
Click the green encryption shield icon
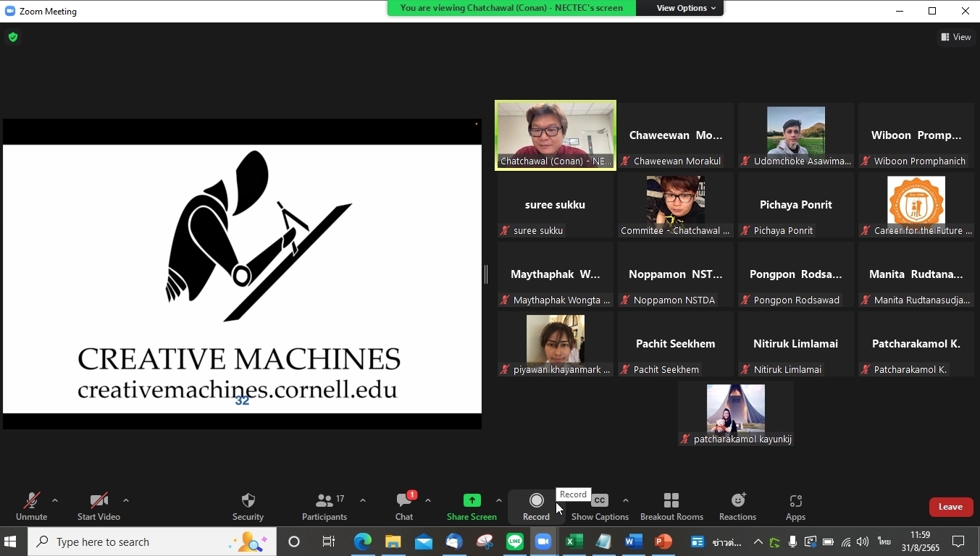tap(13, 37)
